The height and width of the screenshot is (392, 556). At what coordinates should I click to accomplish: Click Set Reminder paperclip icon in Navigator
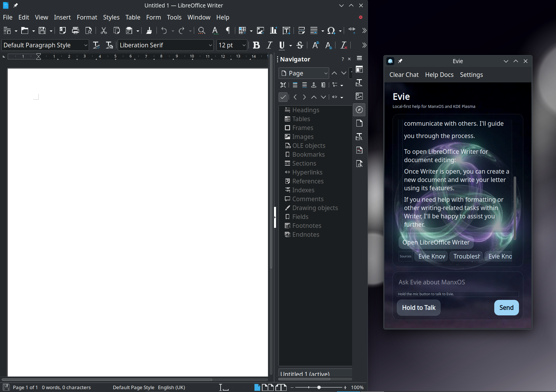tap(323, 85)
